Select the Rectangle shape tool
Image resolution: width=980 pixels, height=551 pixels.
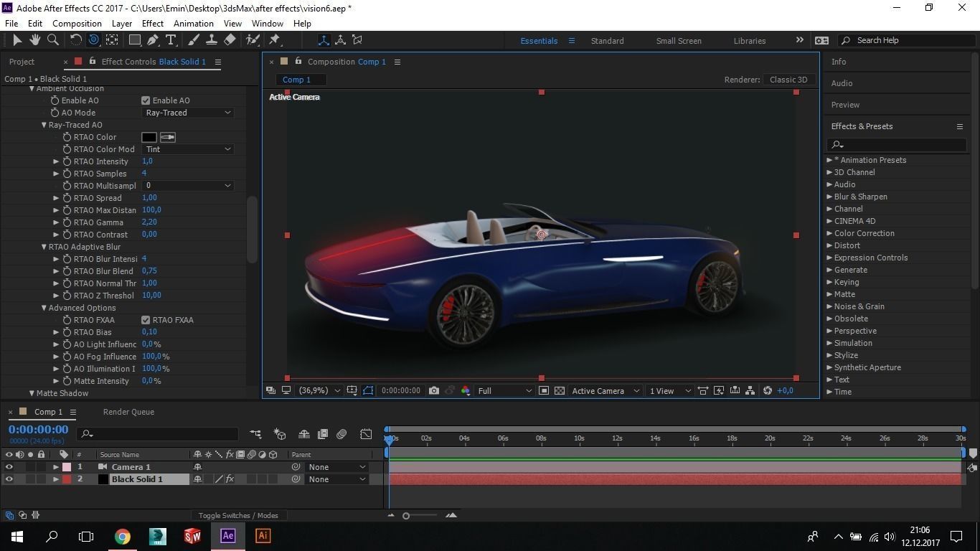click(x=135, y=40)
